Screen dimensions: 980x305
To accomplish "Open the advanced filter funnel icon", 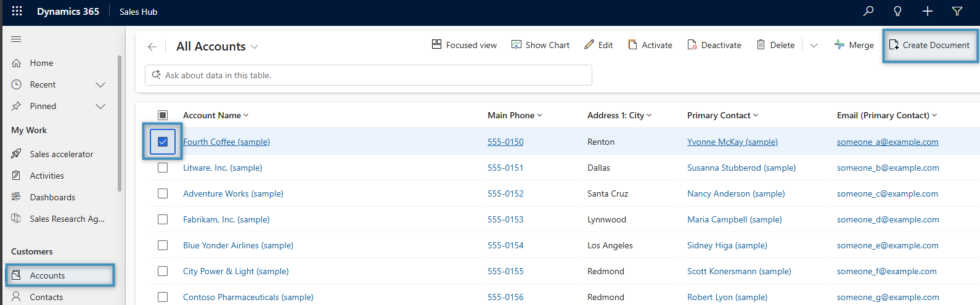I will pyautogui.click(x=957, y=11).
